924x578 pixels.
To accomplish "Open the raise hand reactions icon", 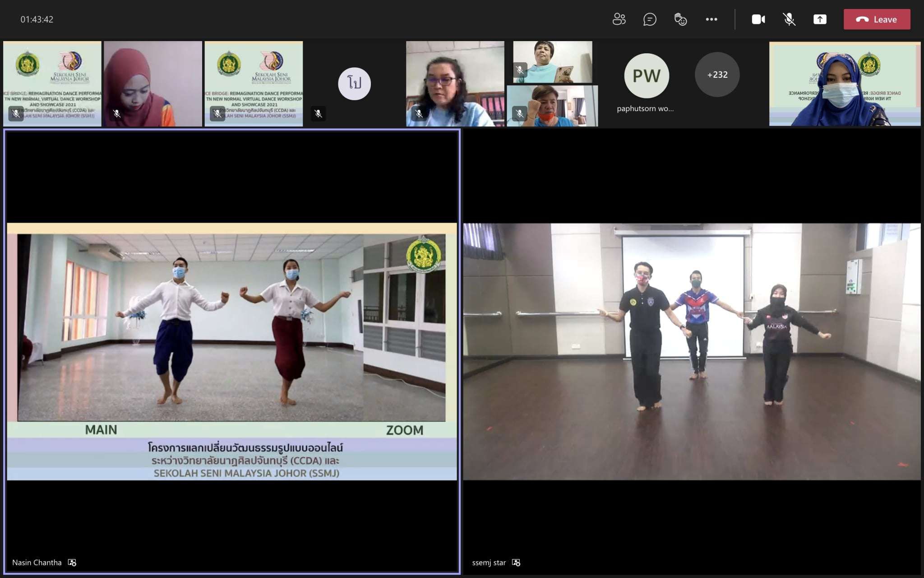I will pyautogui.click(x=680, y=19).
